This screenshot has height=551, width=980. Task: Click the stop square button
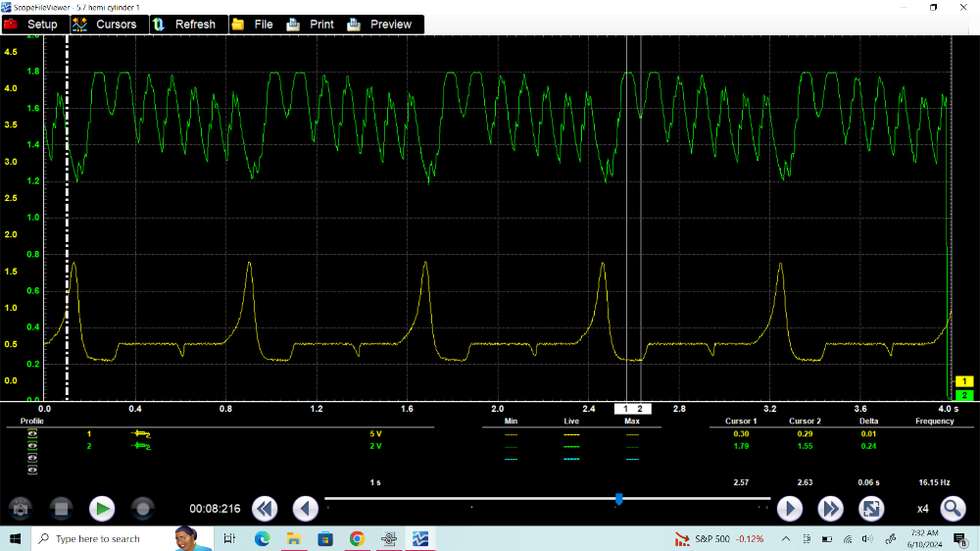pyautogui.click(x=61, y=508)
